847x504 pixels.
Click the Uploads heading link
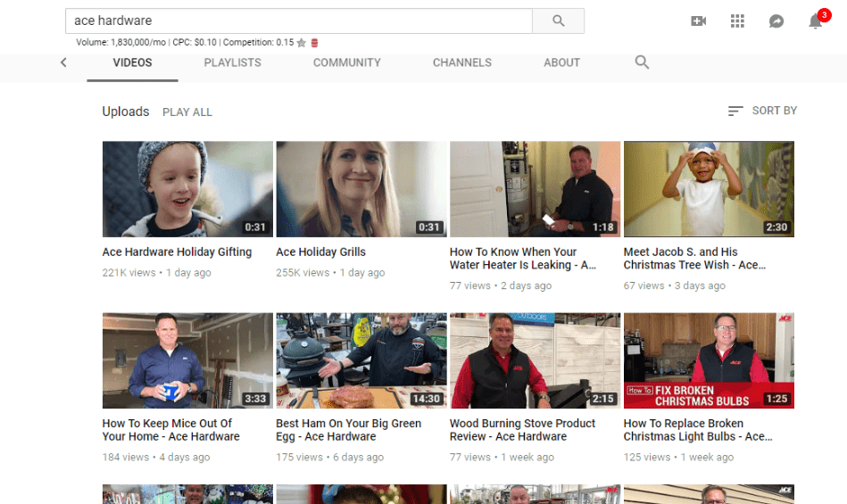[x=125, y=112]
